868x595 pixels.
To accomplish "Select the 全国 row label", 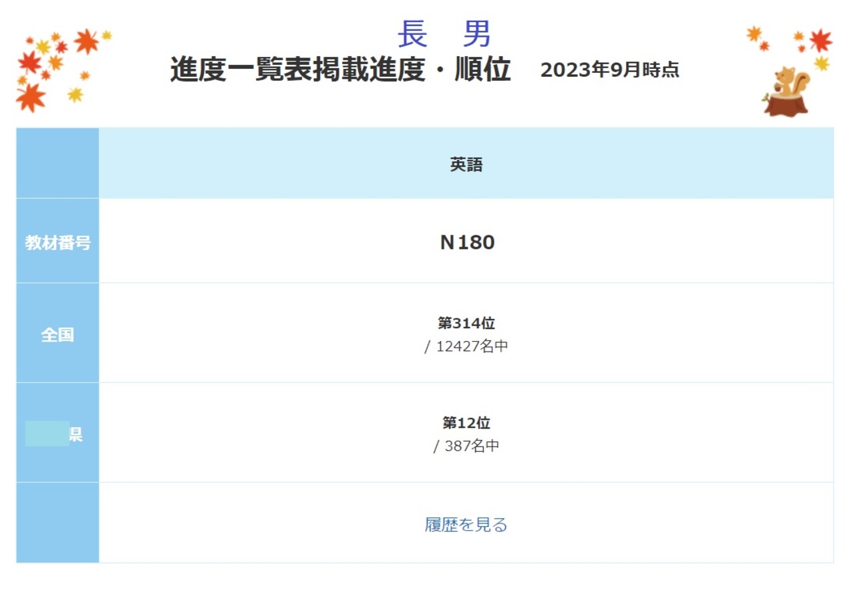I will (57, 334).
